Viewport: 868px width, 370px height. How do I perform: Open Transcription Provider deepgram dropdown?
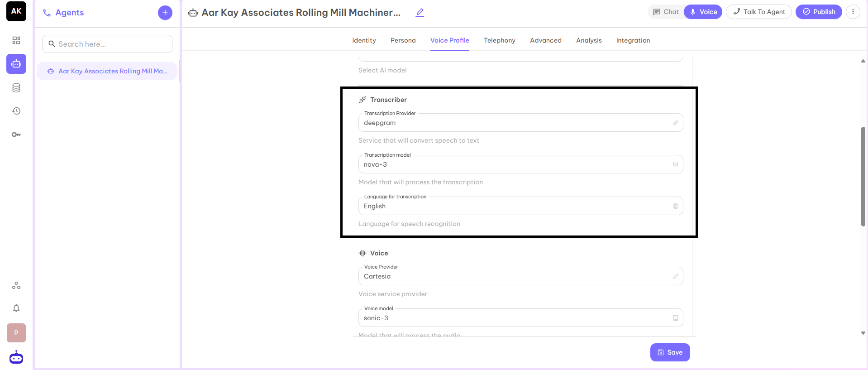point(520,123)
